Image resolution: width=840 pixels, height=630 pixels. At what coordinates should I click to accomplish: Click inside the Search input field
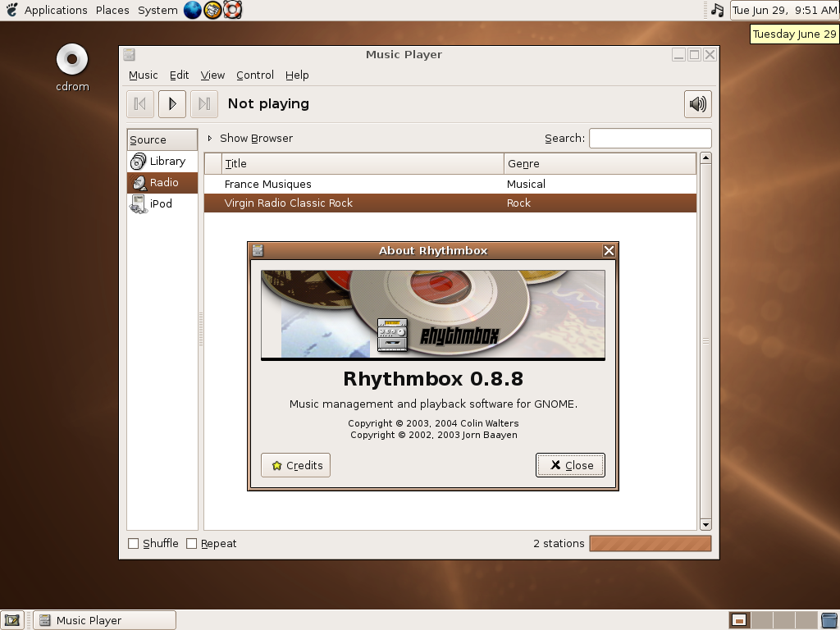[x=651, y=138]
